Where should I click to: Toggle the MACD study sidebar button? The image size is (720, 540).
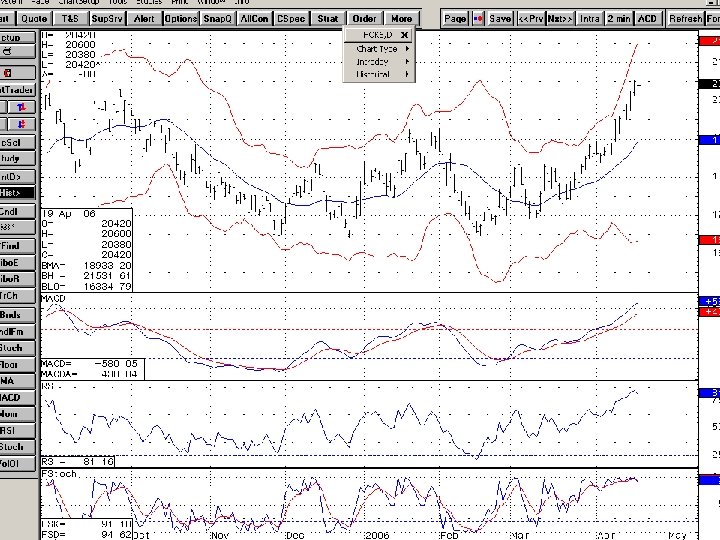[x=17, y=398]
